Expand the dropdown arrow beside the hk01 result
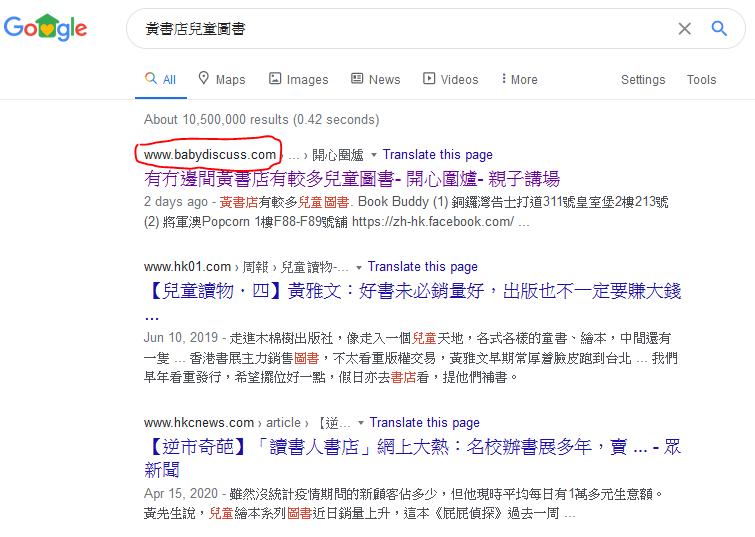Viewport: 755px width, 537px height. point(359,267)
